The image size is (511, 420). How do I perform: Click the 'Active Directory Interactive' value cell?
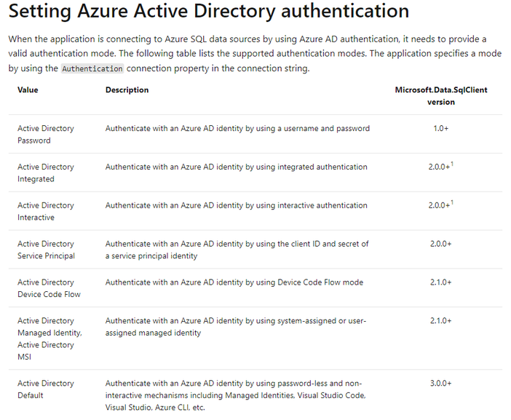point(46,211)
